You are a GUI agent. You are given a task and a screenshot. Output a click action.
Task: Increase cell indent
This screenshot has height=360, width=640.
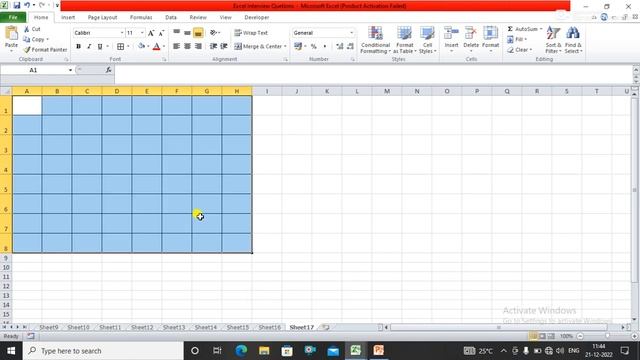(x=224, y=47)
